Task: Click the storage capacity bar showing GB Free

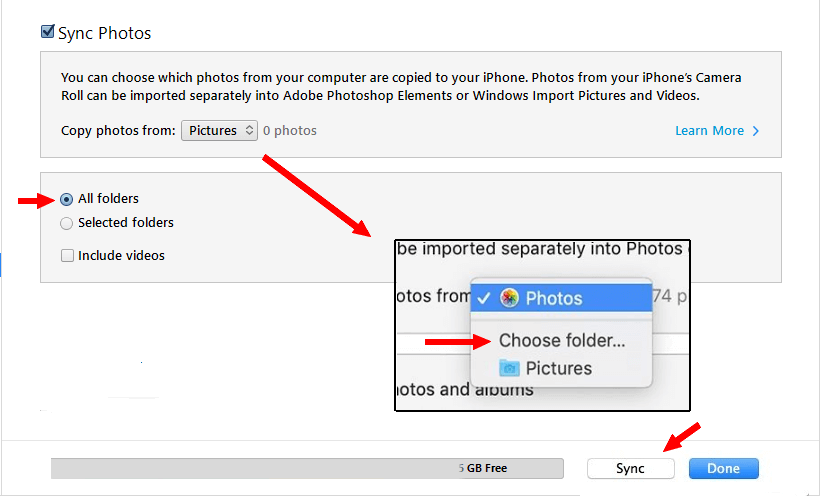Action: pyautogui.click(x=307, y=468)
